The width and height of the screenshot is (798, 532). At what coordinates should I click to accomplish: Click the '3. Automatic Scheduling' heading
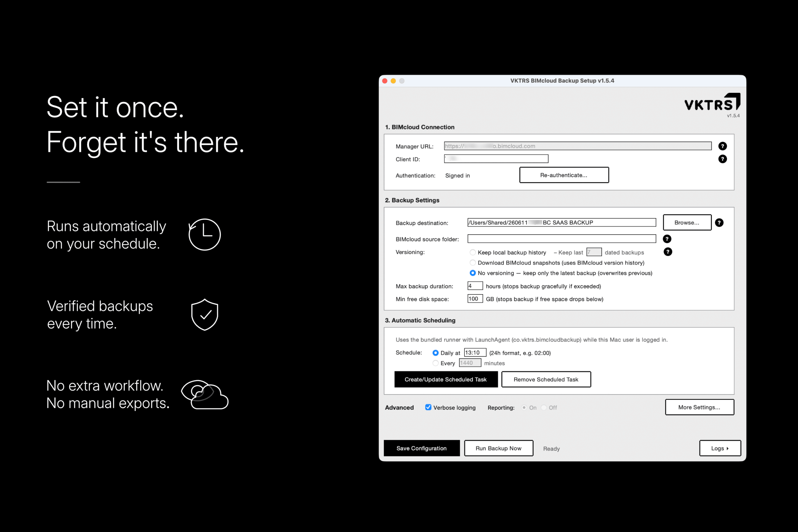[x=420, y=320]
